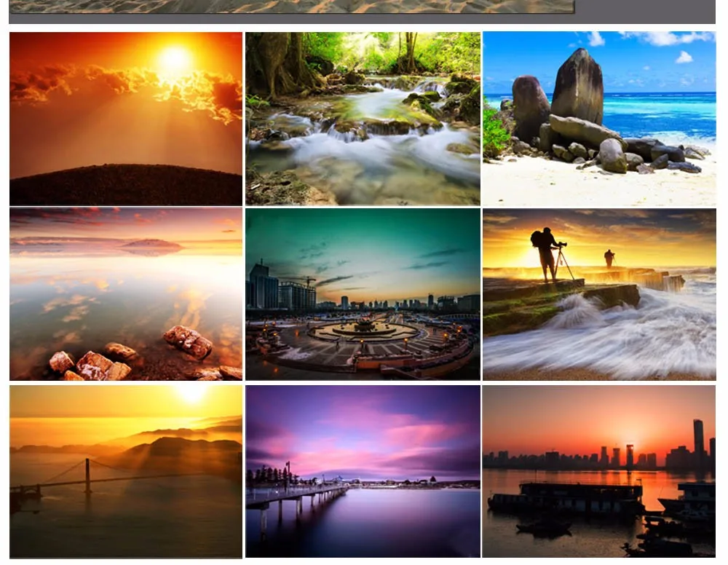The width and height of the screenshot is (728, 565).
Task: Open the city plaza fountain dusk photo
Action: click(363, 294)
